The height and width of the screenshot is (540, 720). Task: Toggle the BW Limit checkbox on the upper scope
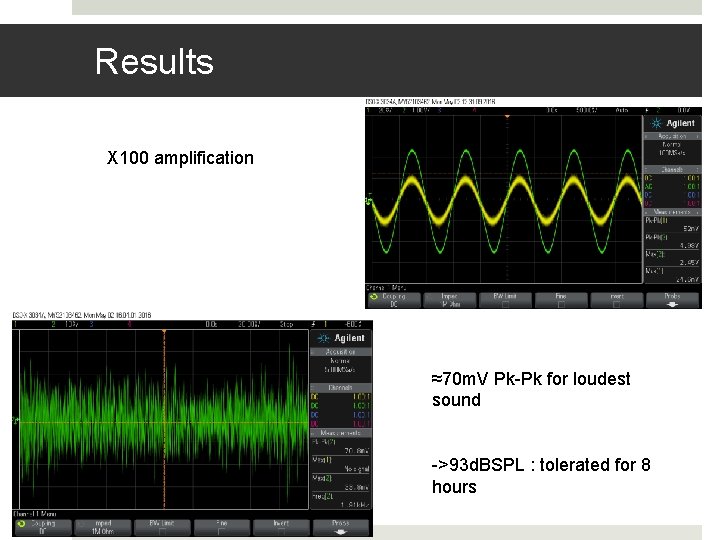tap(505, 304)
